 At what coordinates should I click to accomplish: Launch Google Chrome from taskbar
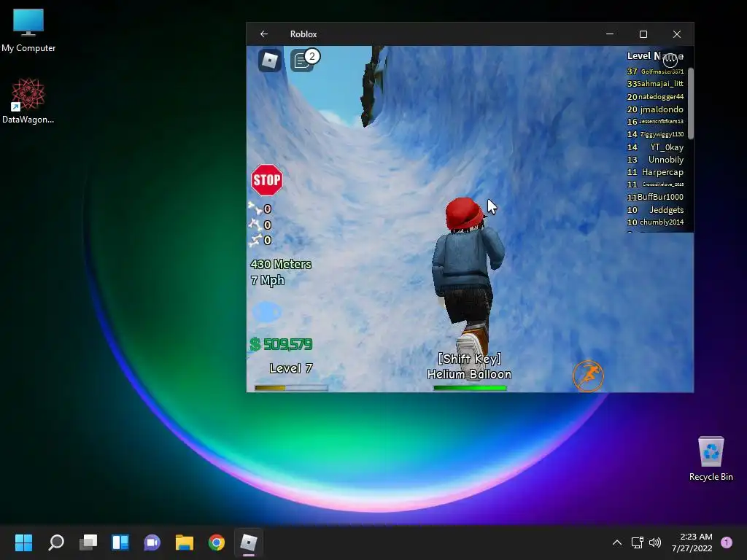click(x=216, y=542)
